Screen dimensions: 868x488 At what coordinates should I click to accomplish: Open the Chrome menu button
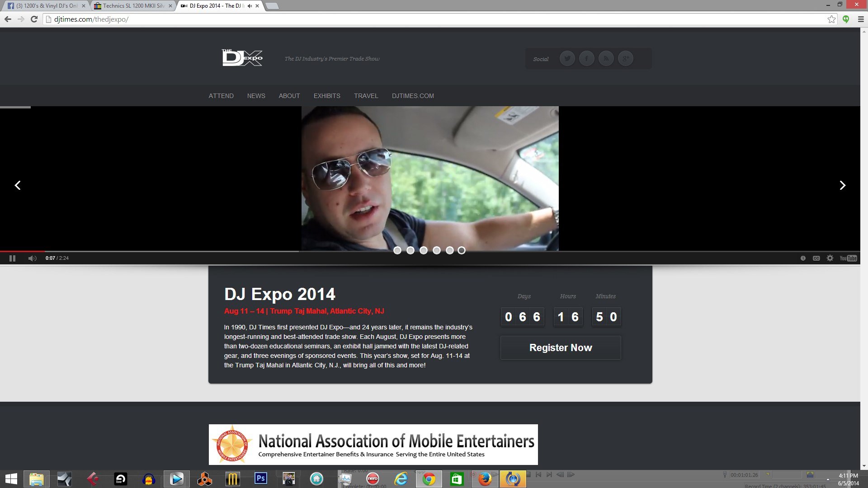click(861, 19)
